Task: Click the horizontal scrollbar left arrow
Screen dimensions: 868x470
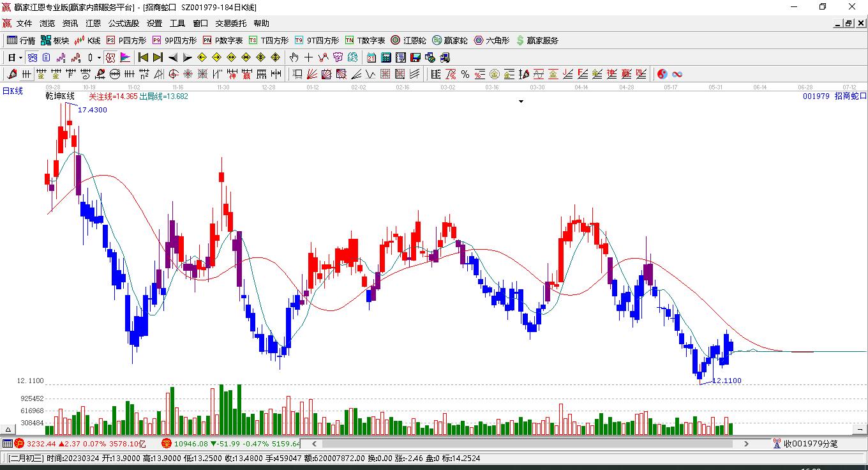Action: tap(314, 443)
